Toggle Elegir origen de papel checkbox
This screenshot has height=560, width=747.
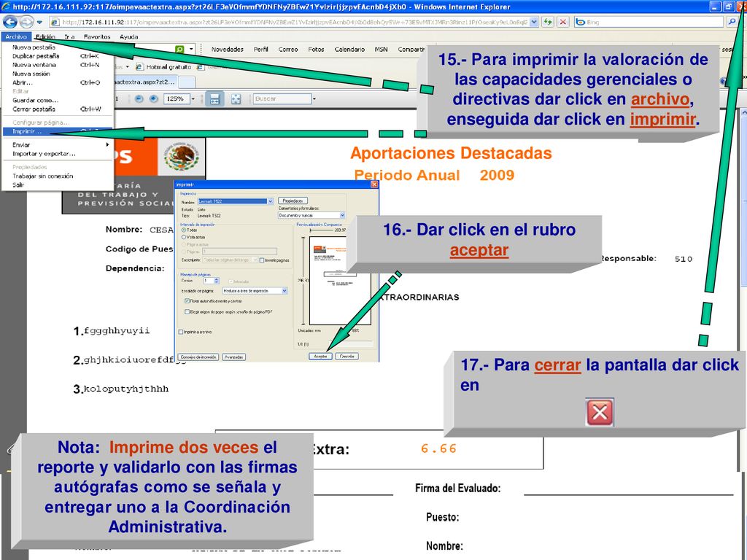pos(187,312)
